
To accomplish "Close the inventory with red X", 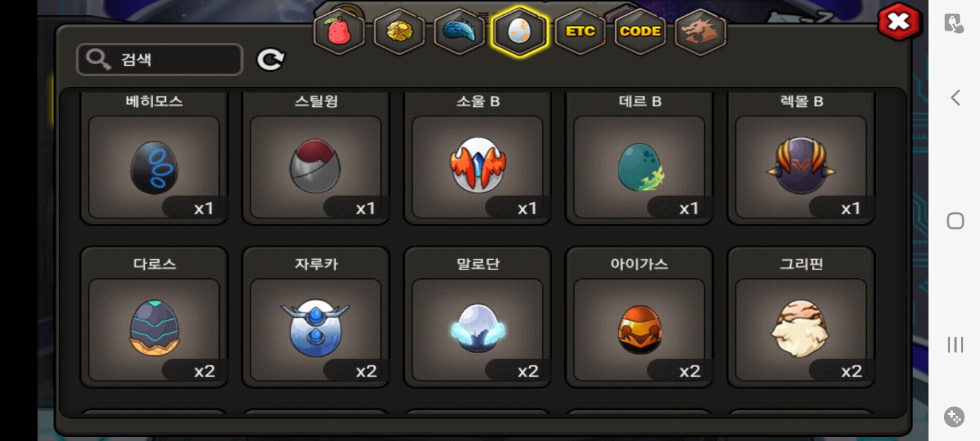I will (899, 22).
